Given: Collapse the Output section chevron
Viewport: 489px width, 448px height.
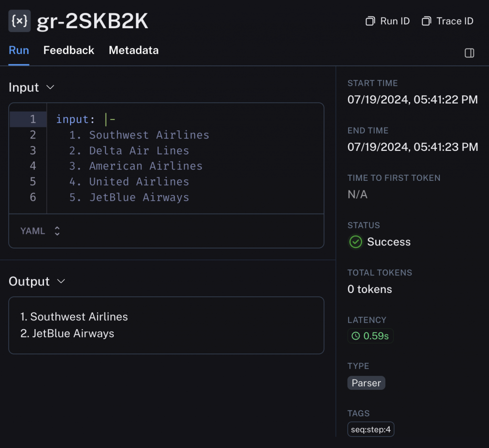Looking at the screenshot, I should click(61, 281).
